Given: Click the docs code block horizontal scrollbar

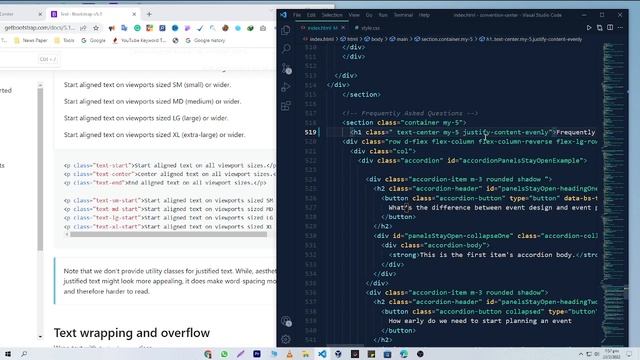Looking at the screenshot, I should [x=168, y=235].
